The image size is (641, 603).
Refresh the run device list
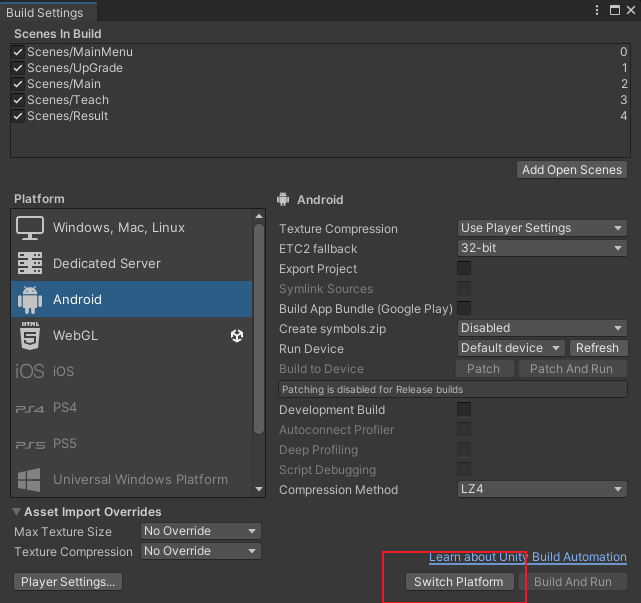[x=598, y=348]
